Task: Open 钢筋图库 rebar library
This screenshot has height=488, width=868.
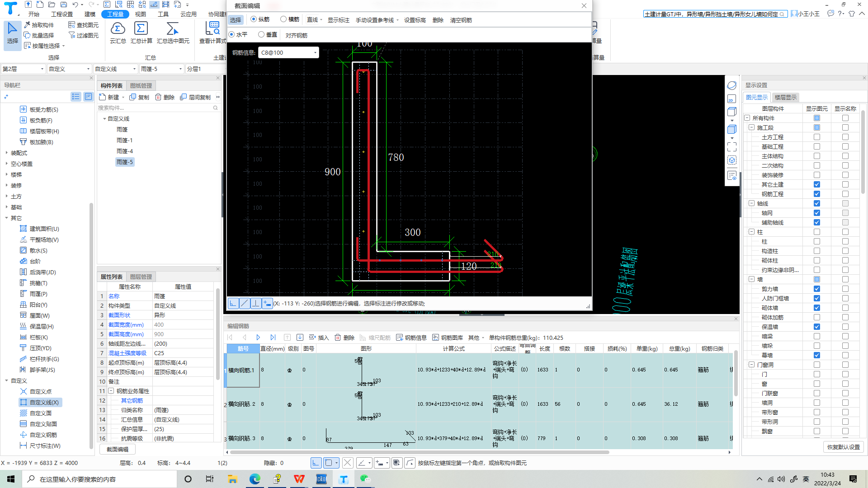Action: [x=447, y=338]
